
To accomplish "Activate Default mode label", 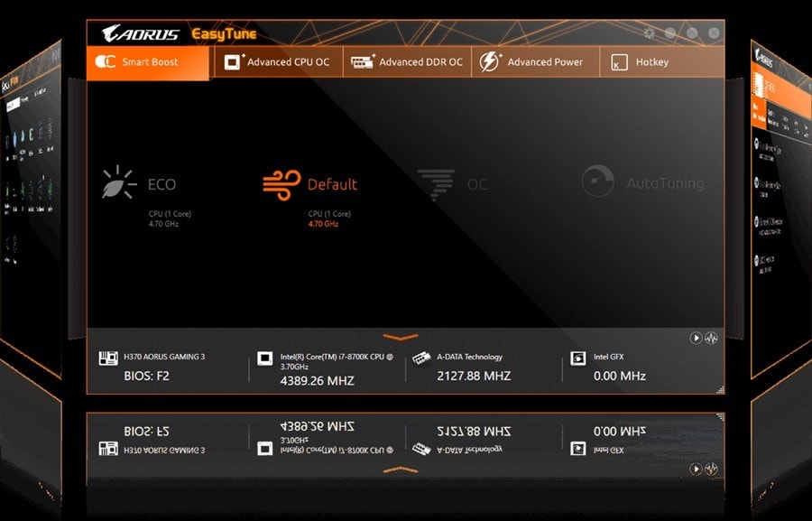I will click(x=332, y=184).
